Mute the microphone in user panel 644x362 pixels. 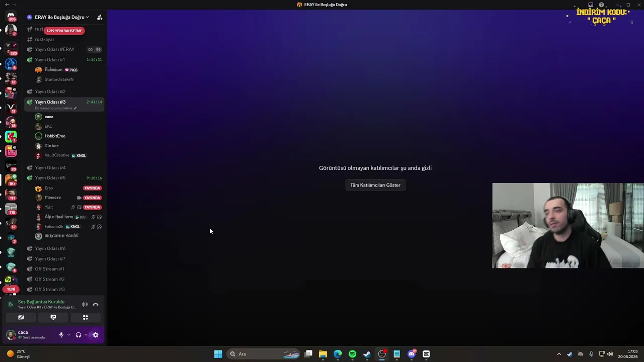click(x=61, y=335)
